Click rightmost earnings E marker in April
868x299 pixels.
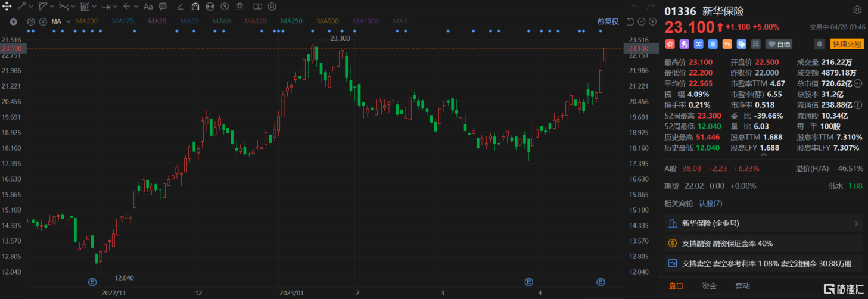[601, 281]
